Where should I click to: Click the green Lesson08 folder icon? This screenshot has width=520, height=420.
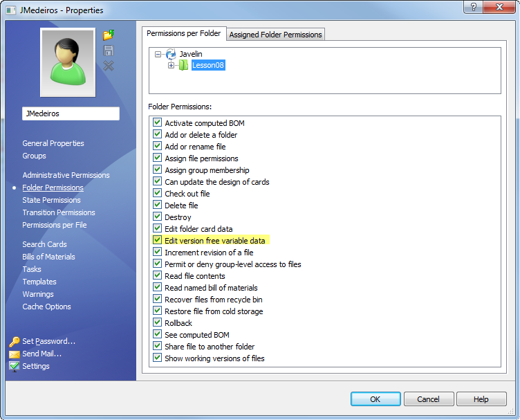pyautogui.click(x=183, y=65)
